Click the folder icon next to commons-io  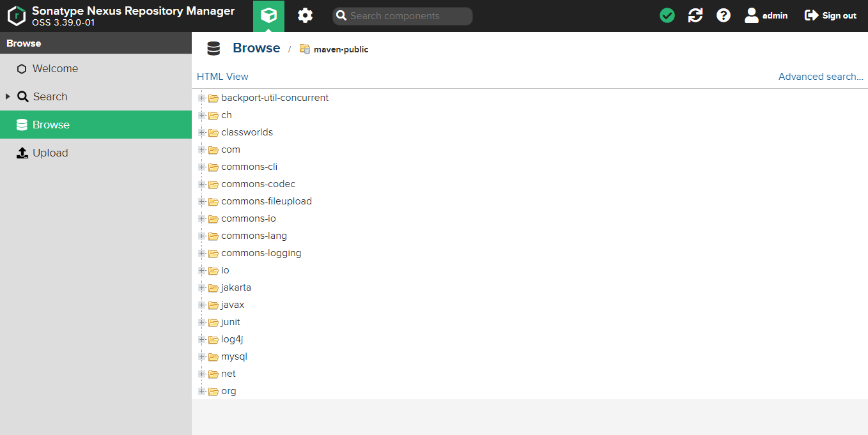pos(213,218)
